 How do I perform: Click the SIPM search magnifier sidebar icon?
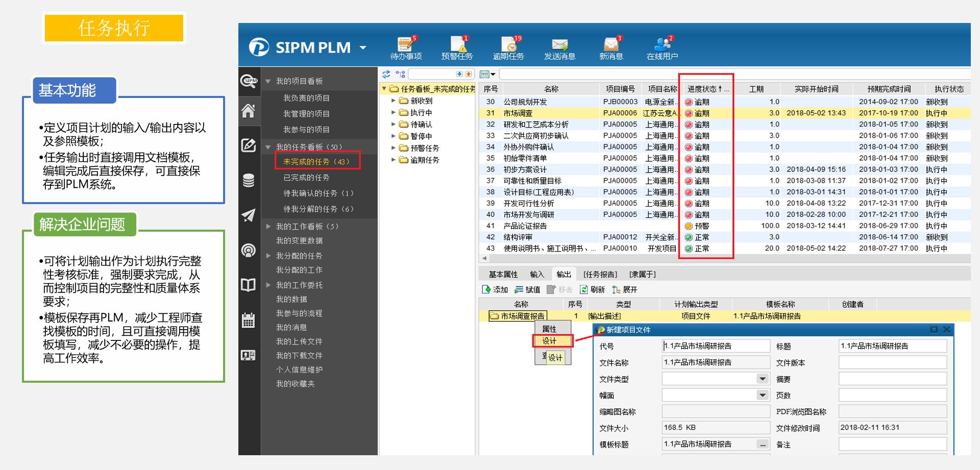pyautogui.click(x=249, y=81)
